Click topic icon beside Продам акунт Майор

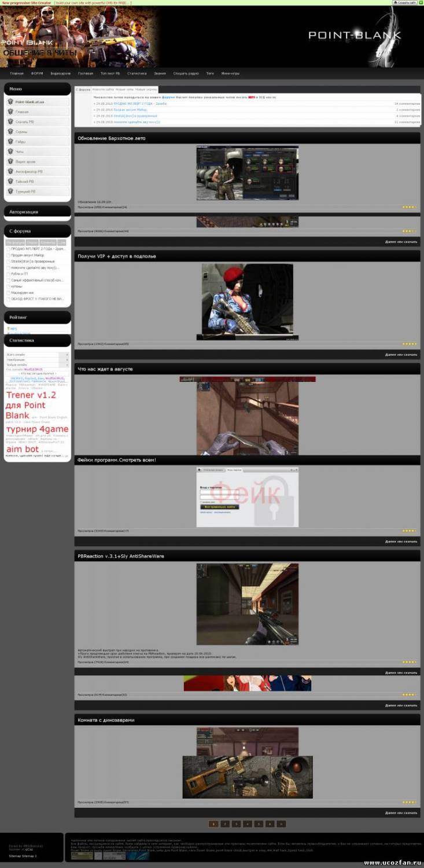[x=8, y=255]
